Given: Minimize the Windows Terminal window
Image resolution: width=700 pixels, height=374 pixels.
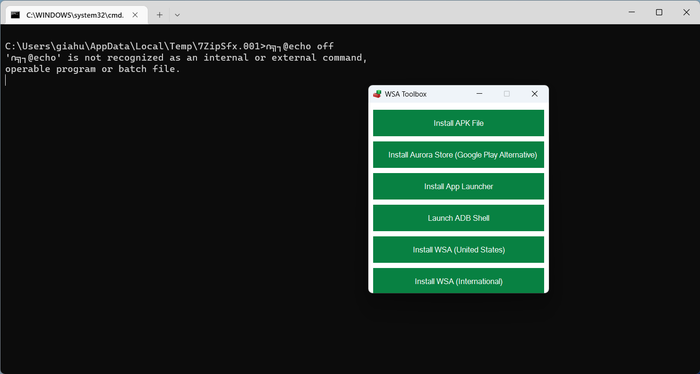Looking at the screenshot, I should [632, 12].
